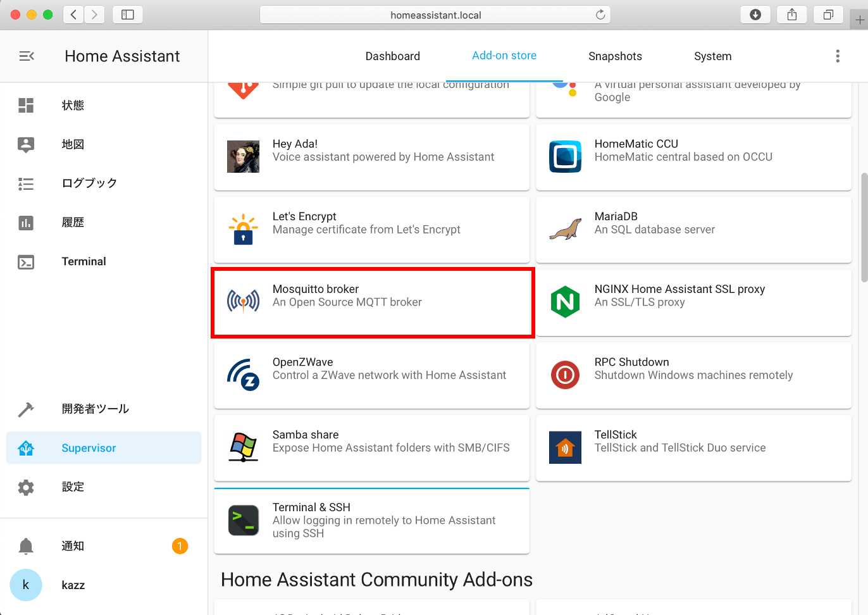Click the Google Assistant add-on description
Screen dimensions: 868x615
tap(698, 90)
